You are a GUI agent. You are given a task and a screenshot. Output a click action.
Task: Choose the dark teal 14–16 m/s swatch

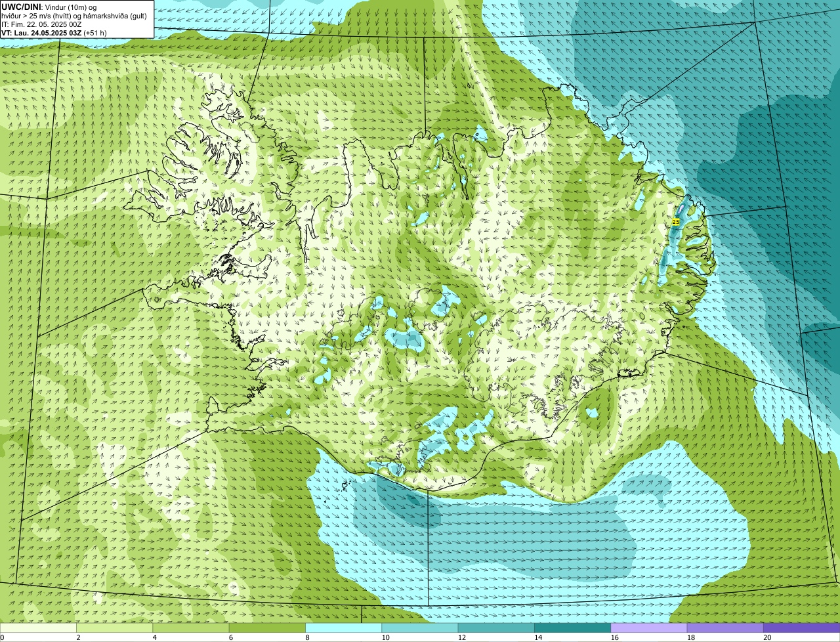(x=572, y=628)
